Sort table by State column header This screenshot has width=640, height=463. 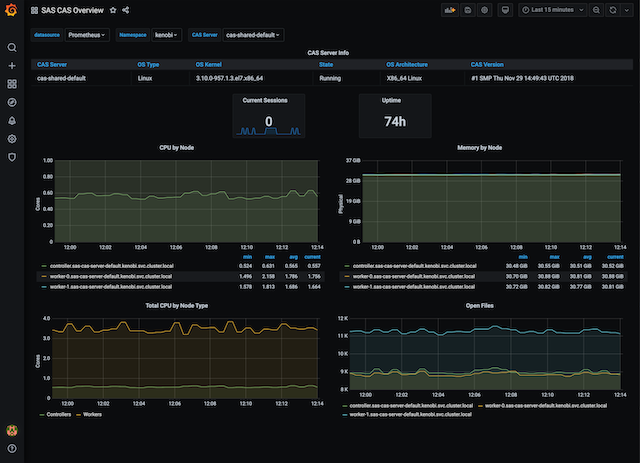326,65
